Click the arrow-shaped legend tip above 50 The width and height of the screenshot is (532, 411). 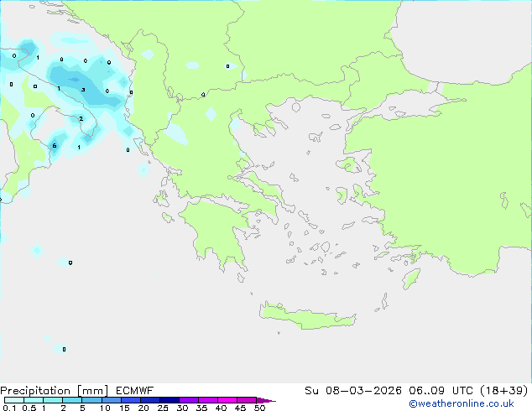click(x=266, y=400)
